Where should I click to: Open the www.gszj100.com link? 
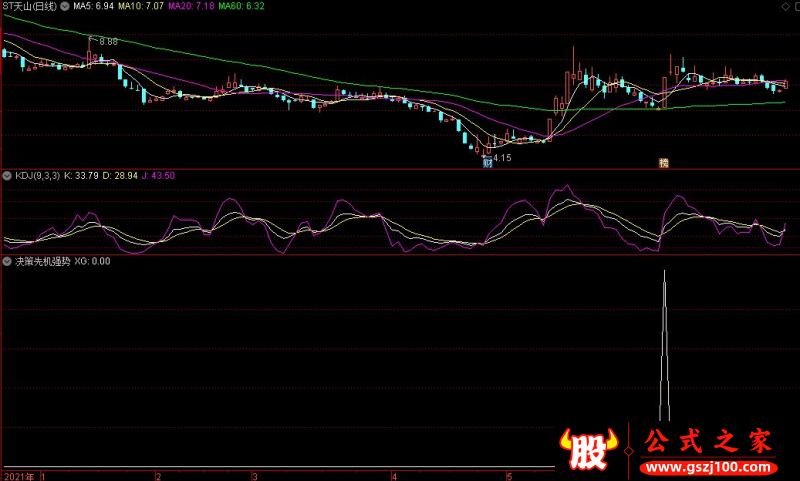(x=709, y=467)
